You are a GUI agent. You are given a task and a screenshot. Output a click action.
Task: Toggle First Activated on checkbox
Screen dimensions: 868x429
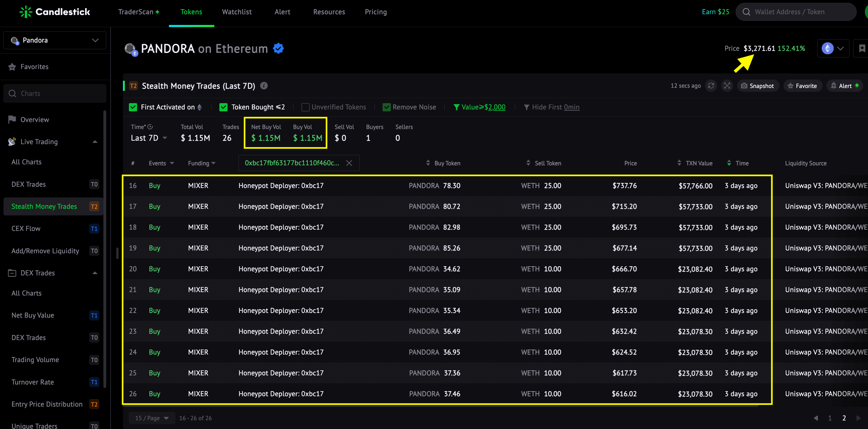[x=133, y=107]
